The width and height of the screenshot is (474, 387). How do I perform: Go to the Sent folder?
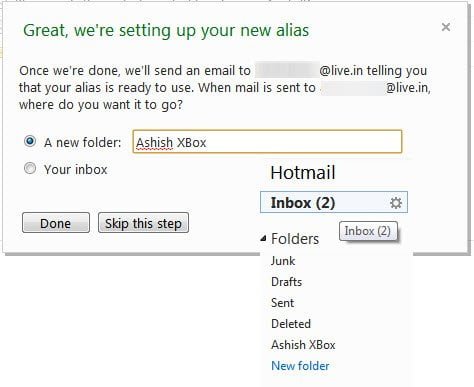[282, 303]
